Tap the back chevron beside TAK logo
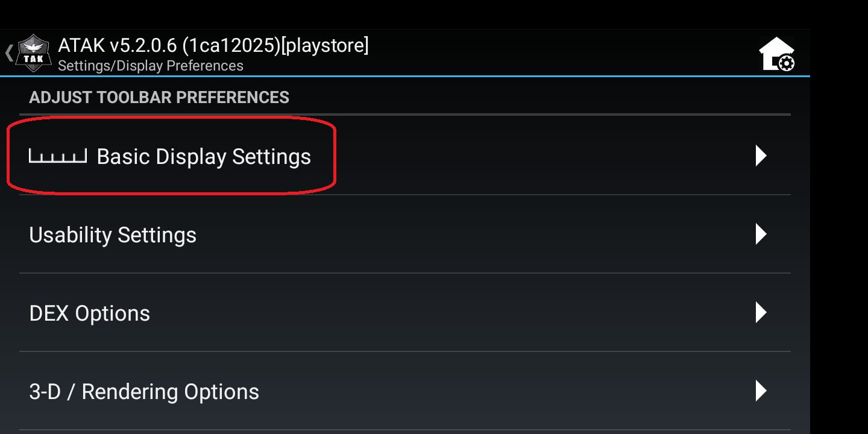Viewport: 868px width, 434px height. [x=8, y=53]
